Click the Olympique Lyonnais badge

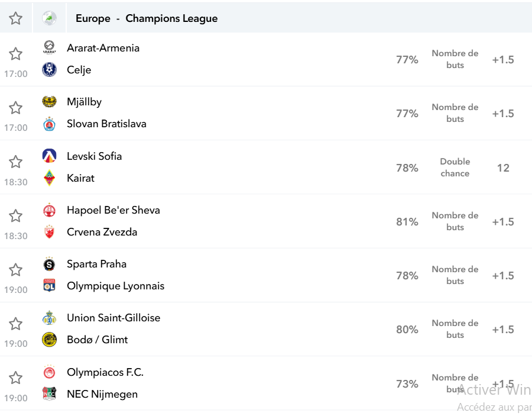[x=49, y=286]
